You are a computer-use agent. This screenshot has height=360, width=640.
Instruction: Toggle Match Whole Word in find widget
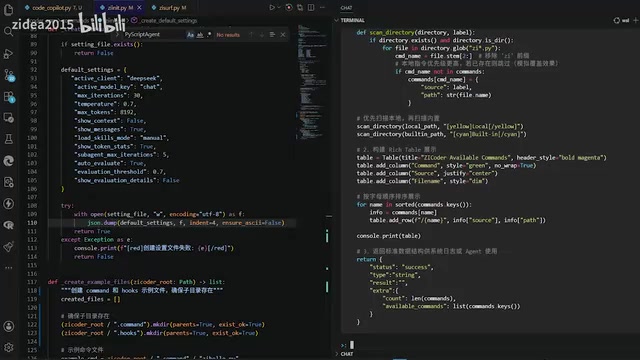click(200, 35)
